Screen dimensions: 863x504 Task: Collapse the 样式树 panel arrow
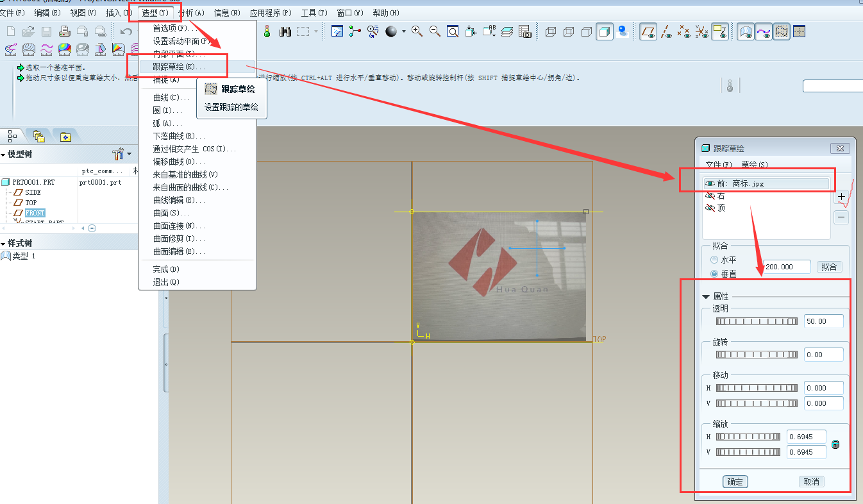point(3,244)
